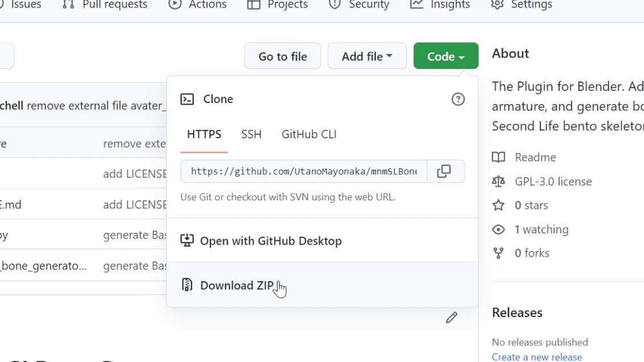Click the file name ending in '.md'
The image size is (644, 362).
point(11,204)
